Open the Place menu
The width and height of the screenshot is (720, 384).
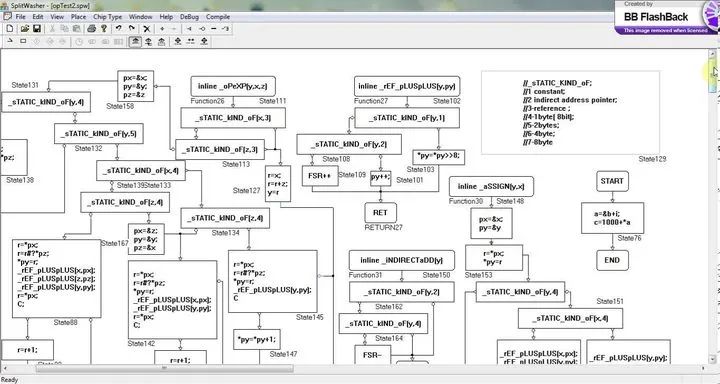point(78,17)
